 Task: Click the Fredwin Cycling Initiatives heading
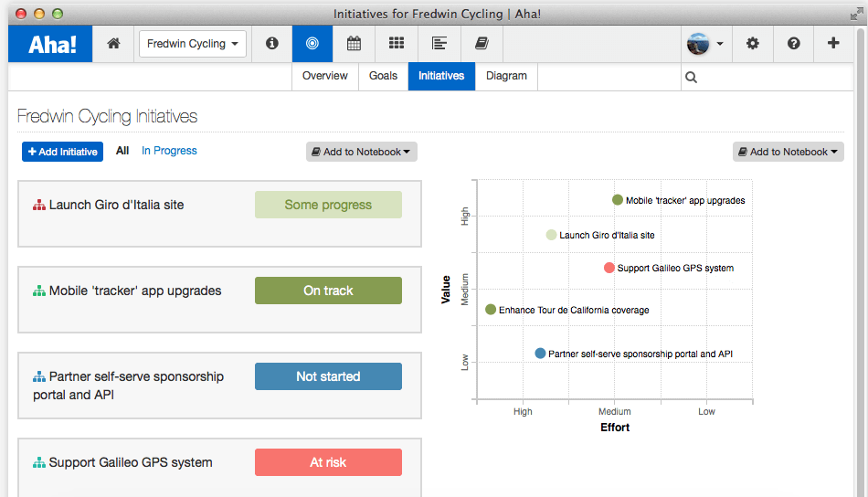point(108,116)
